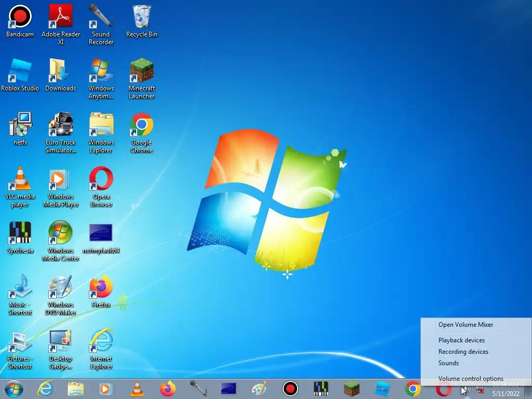Select the Windows DVD Maker icon
The height and width of the screenshot is (399, 532).
(x=61, y=295)
